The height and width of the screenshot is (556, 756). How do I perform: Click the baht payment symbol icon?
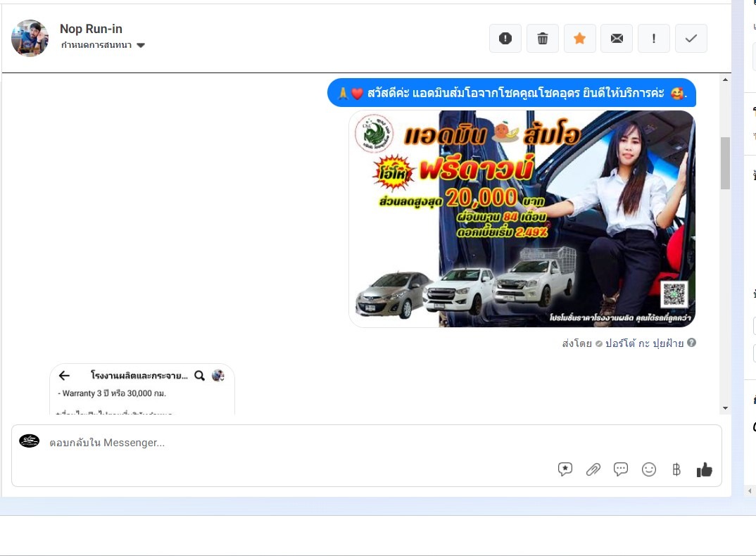pos(676,469)
